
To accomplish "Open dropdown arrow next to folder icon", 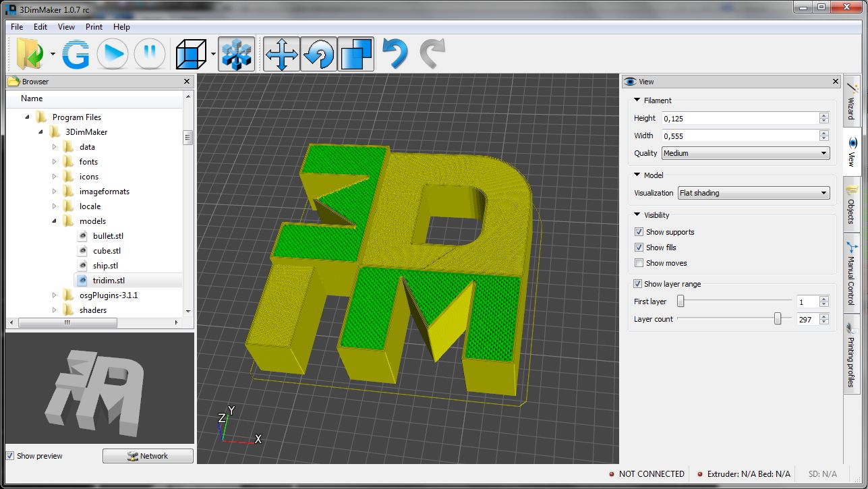I will [x=53, y=54].
